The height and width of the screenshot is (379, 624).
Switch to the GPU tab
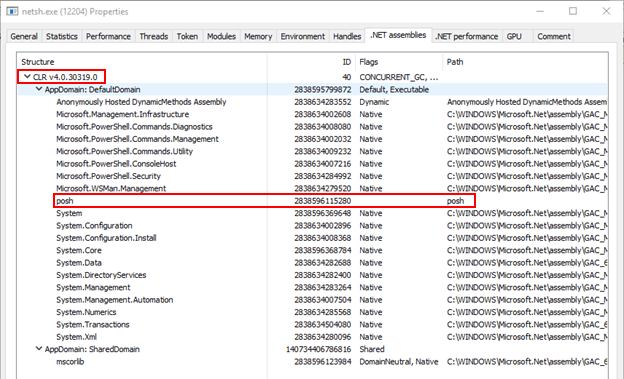[x=514, y=36]
